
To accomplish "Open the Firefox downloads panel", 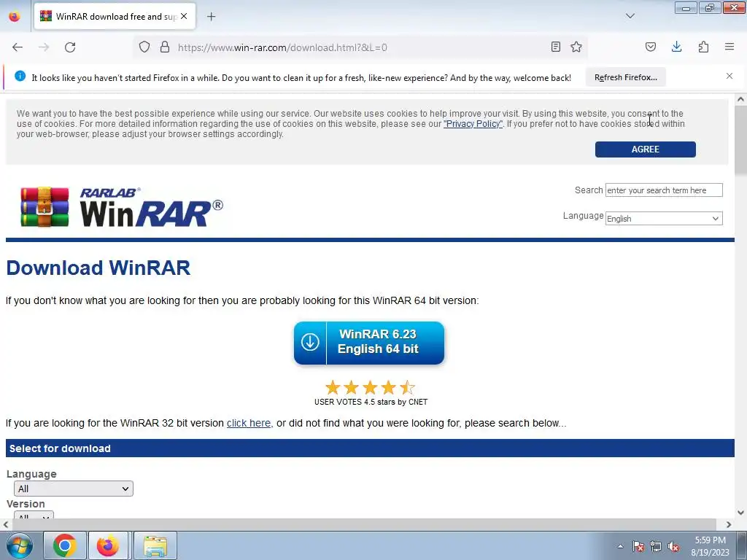I will [x=676, y=47].
